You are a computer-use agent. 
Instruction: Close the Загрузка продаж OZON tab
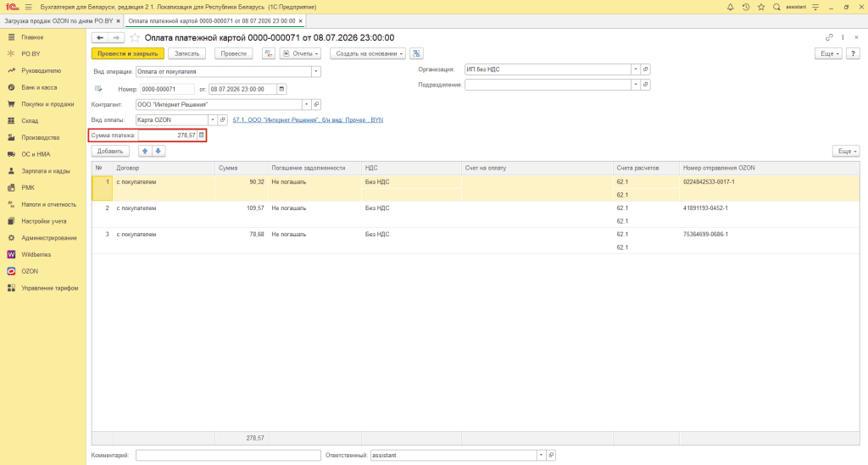point(118,21)
